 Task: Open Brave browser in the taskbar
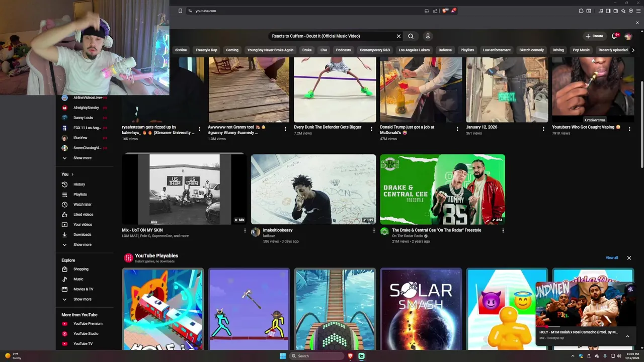pos(351,356)
